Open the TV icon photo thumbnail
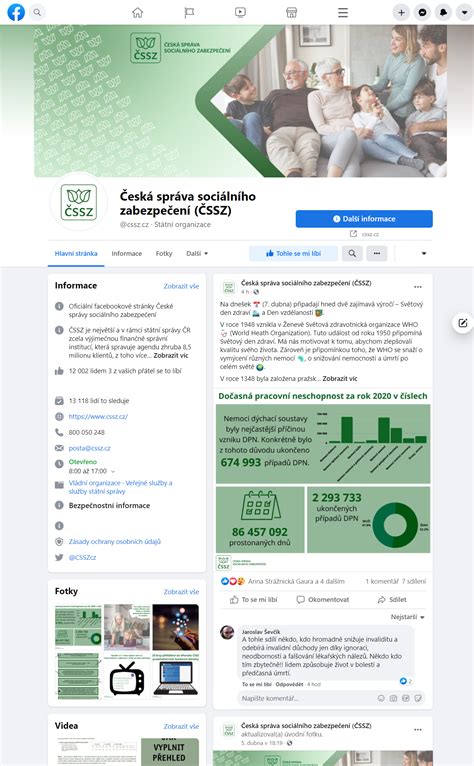 coord(127,677)
